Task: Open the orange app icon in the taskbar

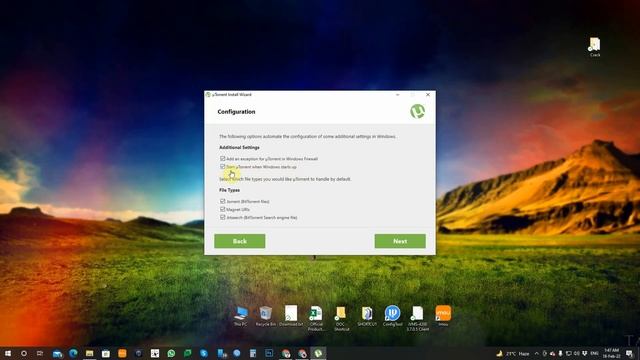Action: pos(122,353)
